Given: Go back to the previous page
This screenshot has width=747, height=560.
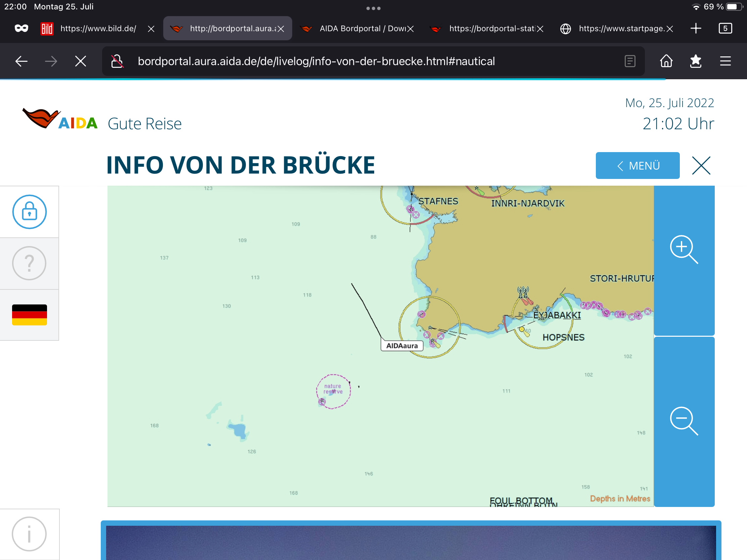Looking at the screenshot, I should coord(21,61).
